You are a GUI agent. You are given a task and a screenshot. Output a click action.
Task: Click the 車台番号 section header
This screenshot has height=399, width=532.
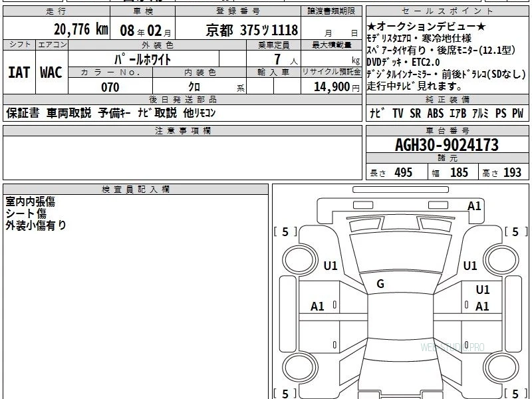pos(448,130)
